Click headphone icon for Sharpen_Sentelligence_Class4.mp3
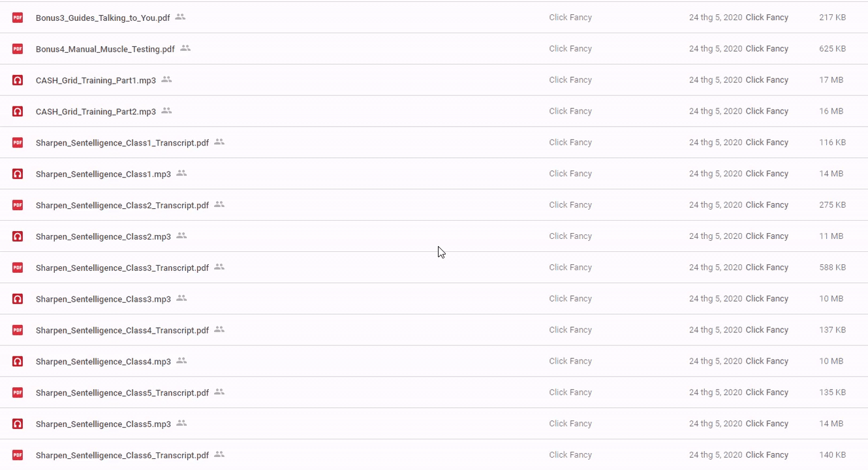Viewport: 868px width, 470px height. pos(18,362)
